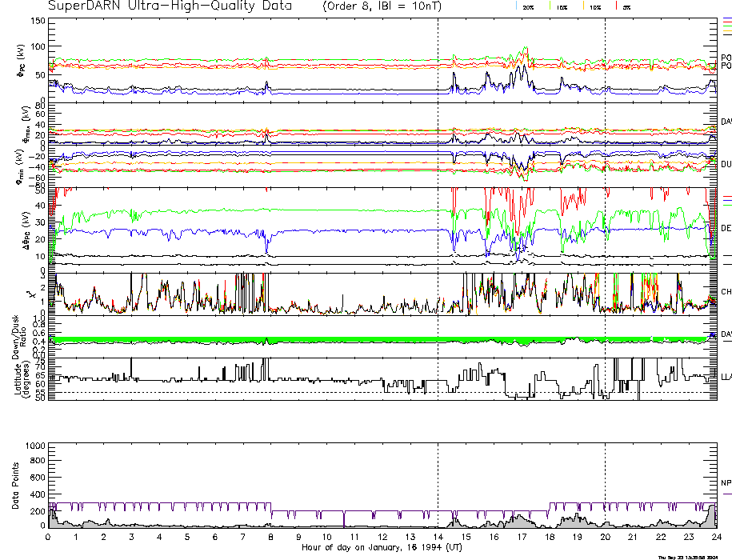The height and width of the screenshot is (560, 732).
Task: Click the green 15% legend marker
Action: pyautogui.click(x=551, y=6)
